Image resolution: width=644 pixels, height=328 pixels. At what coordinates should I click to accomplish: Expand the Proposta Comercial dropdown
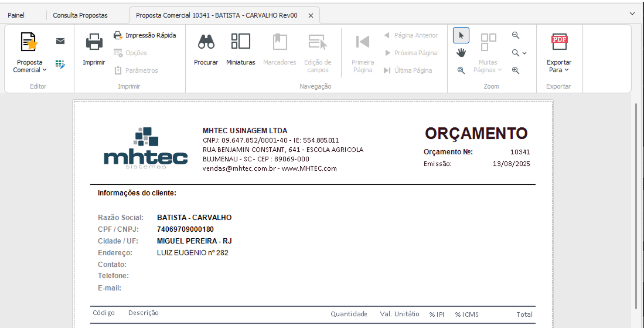click(29, 66)
